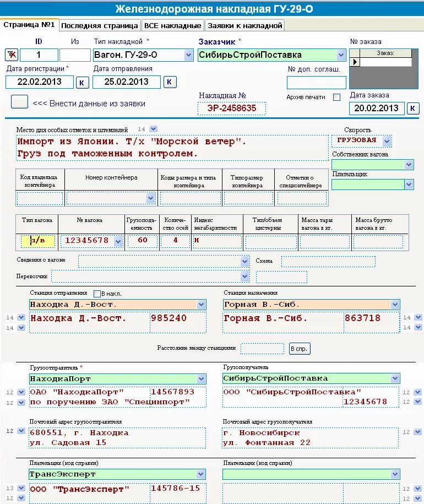This screenshot has width=424, height=504.
Task: Click the Дата отправления field 25.02.2013
Action: point(127,82)
